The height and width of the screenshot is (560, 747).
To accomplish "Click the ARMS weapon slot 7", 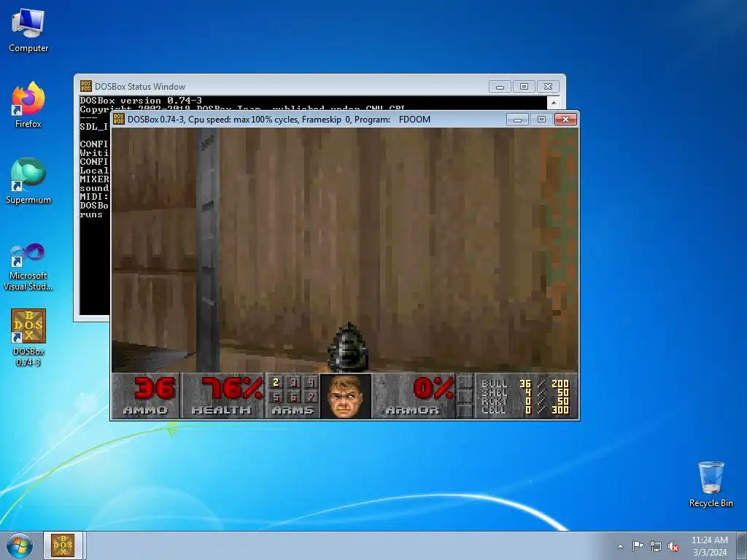I will pyautogui.click(x=311, y=396).
